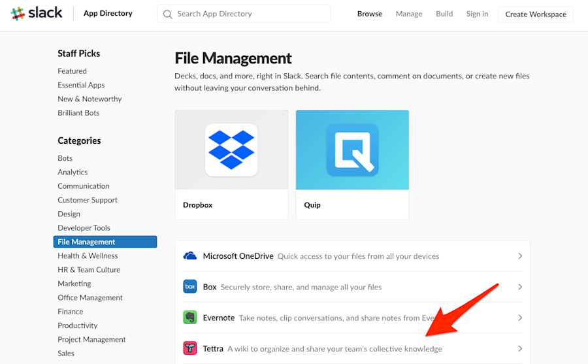
Task: Select the Bots category
Action: point(65,158)
